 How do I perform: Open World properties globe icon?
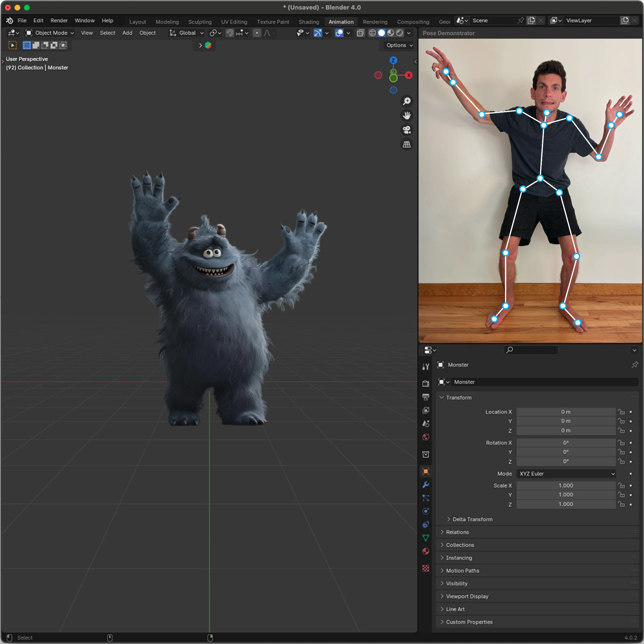[426, 437]
